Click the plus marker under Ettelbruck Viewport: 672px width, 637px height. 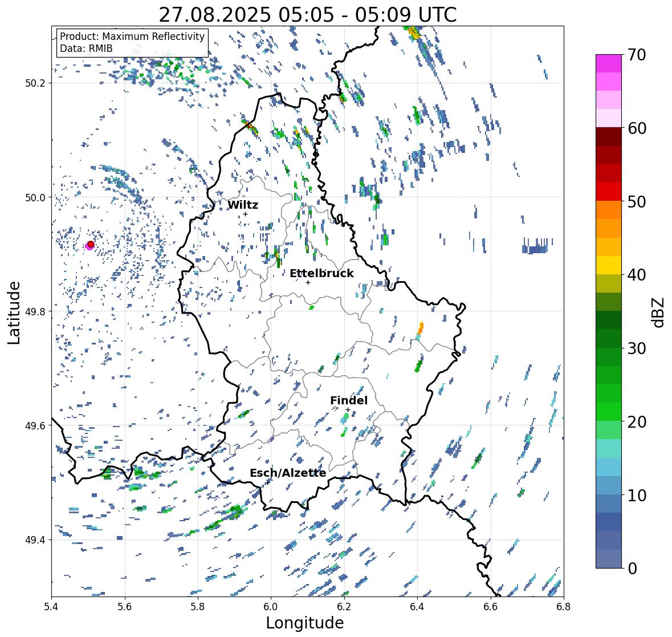click(x=308, y=282)
